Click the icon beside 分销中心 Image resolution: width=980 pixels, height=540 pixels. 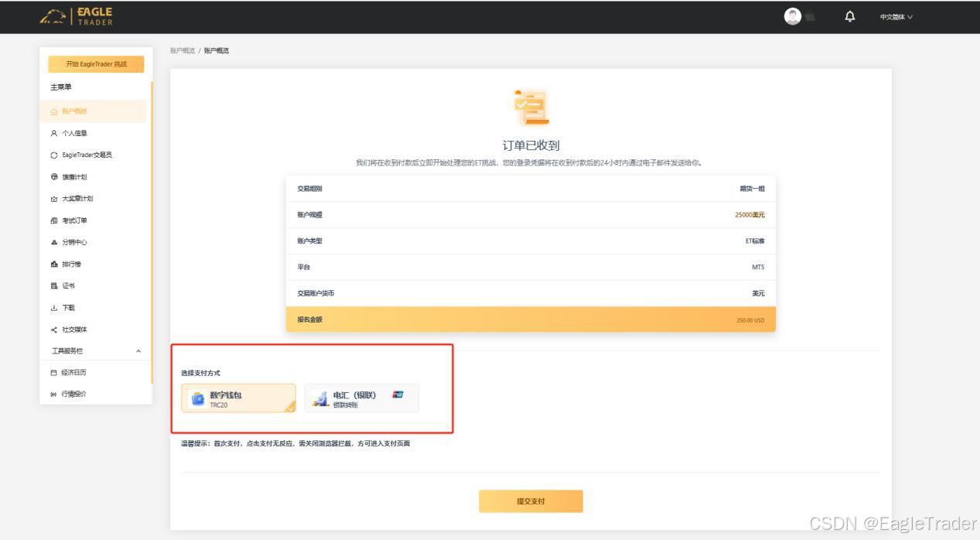[x=54, y=242]
